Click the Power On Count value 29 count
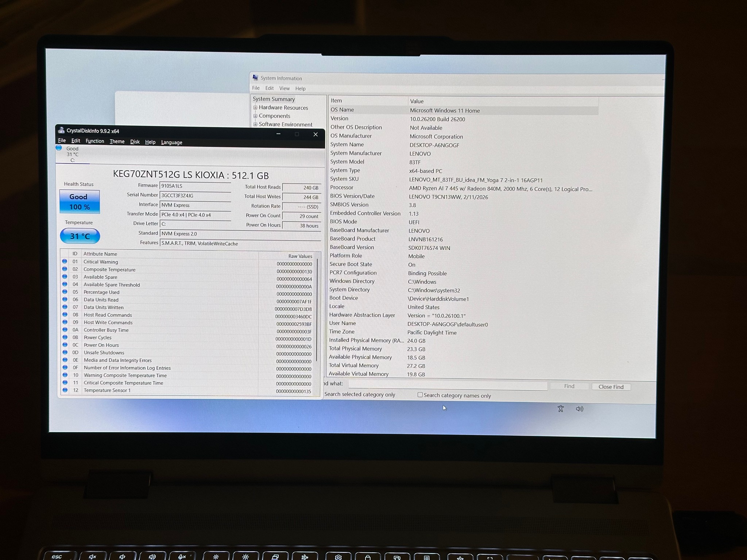The width and height of the screenshot is (747, 560). click(302, 216)
